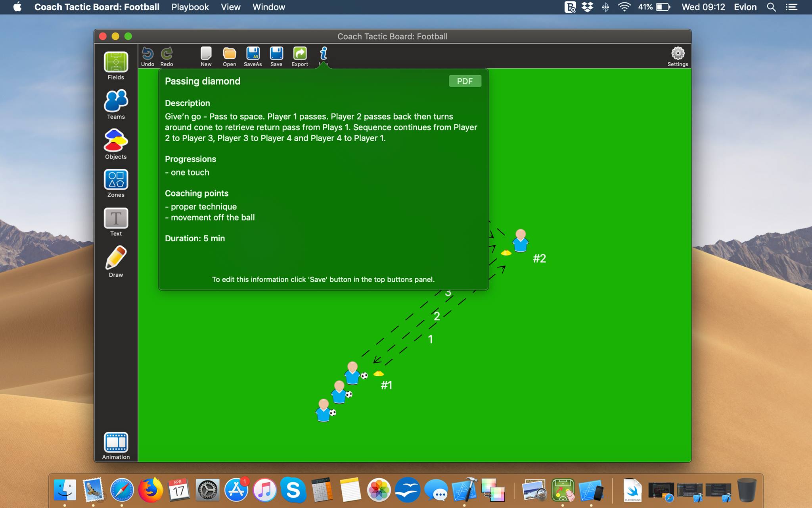Screen dimensions: 812x508
Task: Open the Dropbox menu bar icon
Action: (x=588, y=7)
